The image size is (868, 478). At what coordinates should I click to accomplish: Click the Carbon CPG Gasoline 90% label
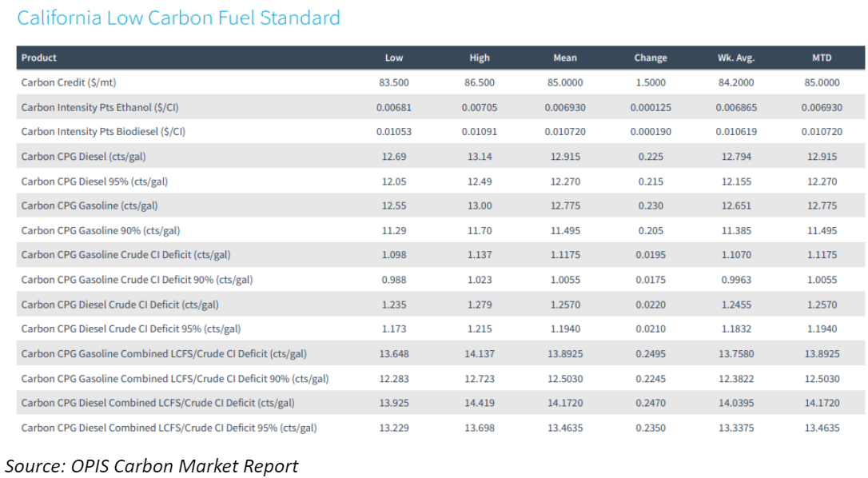point(100,231)
